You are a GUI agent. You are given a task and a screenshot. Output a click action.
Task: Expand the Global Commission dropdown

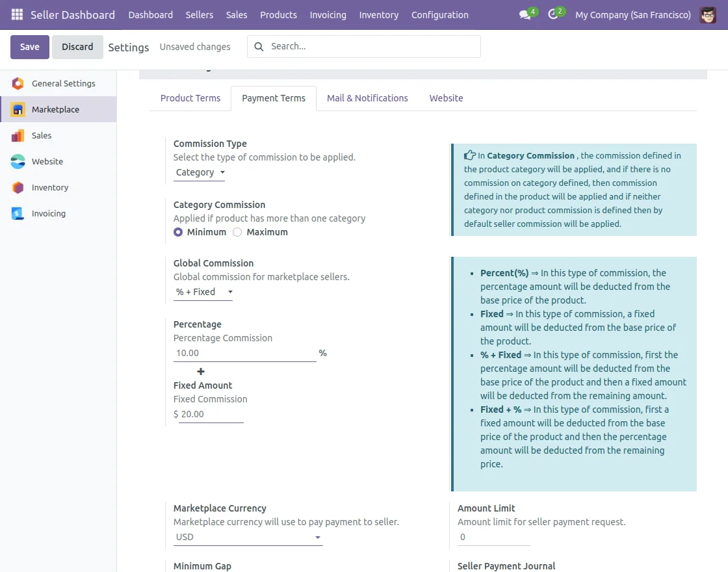click(203, 292)
